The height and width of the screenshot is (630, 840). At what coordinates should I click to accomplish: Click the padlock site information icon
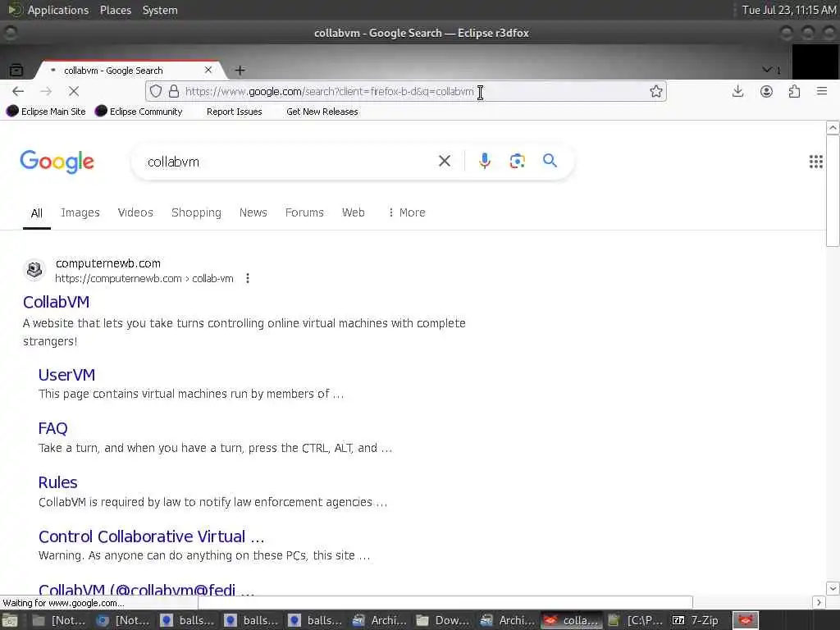[x=174, y=92]
